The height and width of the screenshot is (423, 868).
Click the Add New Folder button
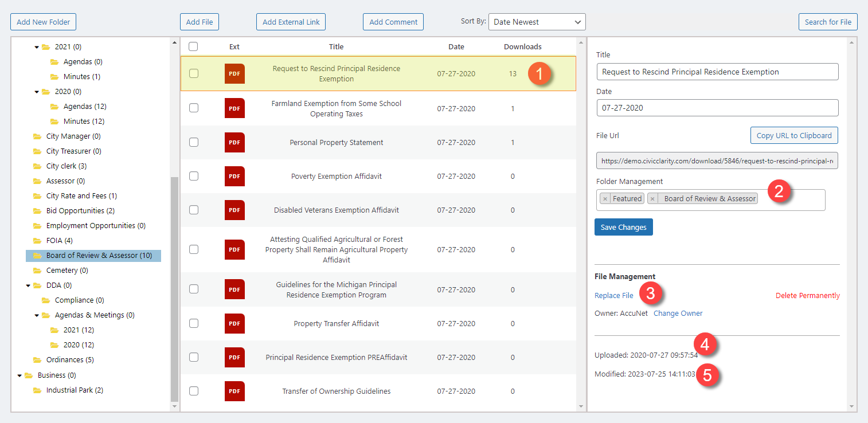44,22
